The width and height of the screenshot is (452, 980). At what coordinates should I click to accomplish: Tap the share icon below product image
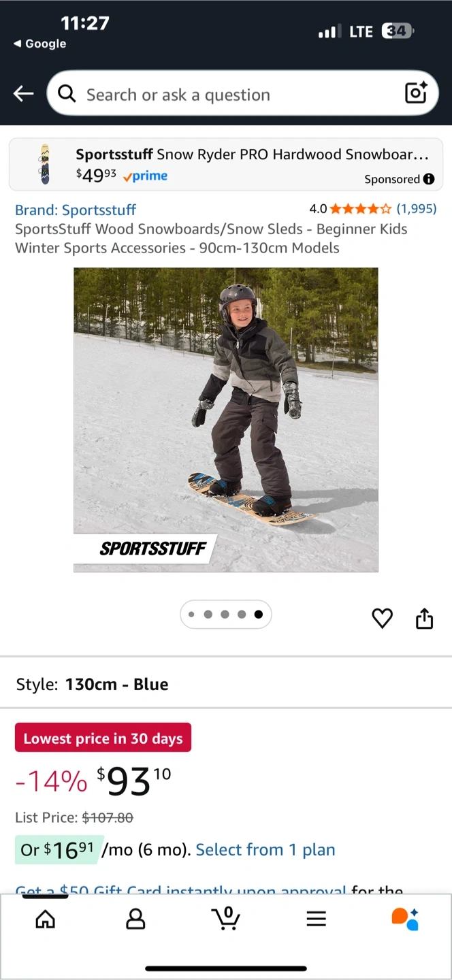pos(424,618)
